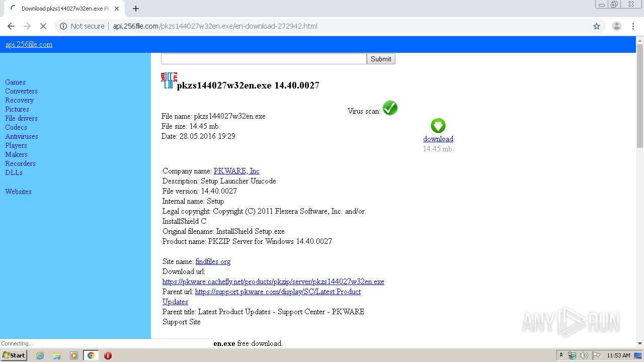Click the Submit button
This screenshot has width=644, height=362.
pos(381,59)
